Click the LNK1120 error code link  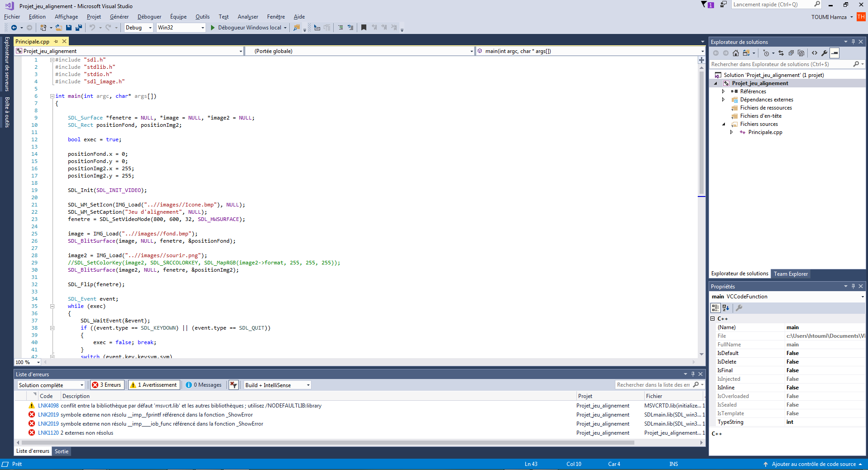coord(48,433)
